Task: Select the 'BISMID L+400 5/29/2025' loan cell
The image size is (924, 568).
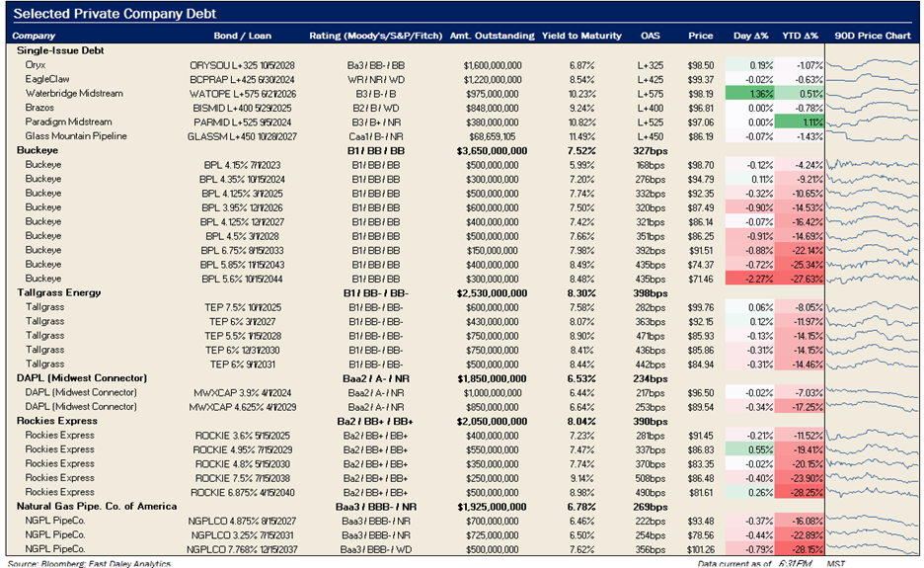Action: [242, 108]
